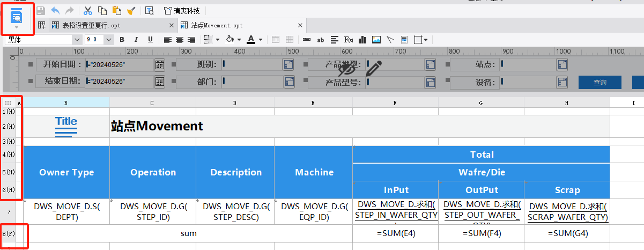This screenshot has height=250, width=644.
Task: Apply underline formatting
Action: tap(150, 39)
